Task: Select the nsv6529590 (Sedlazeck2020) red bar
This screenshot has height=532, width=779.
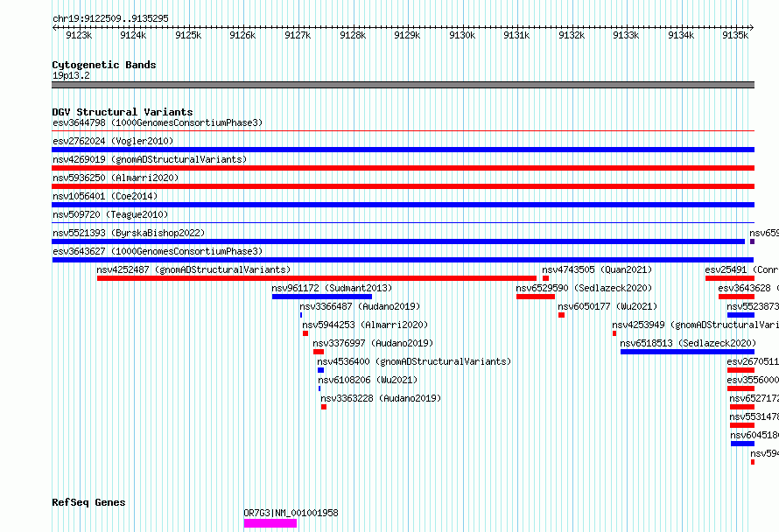Action: (536, 297)
